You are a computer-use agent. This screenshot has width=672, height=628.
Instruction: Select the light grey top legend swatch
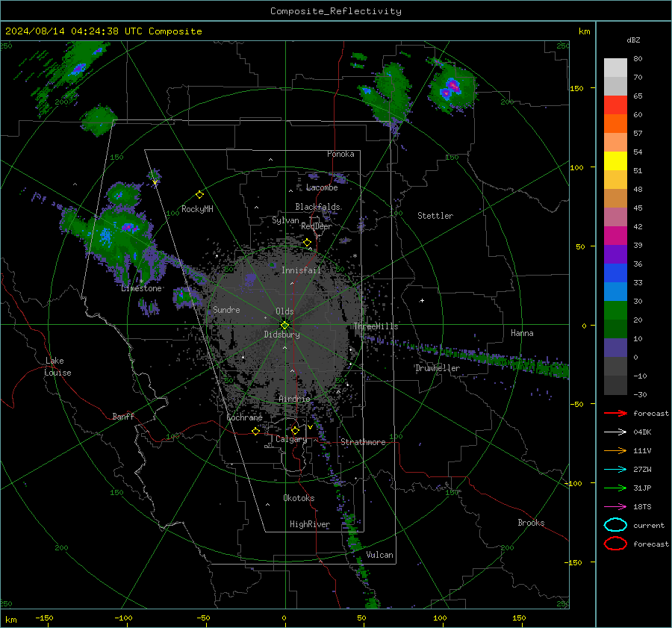(615, 67)
